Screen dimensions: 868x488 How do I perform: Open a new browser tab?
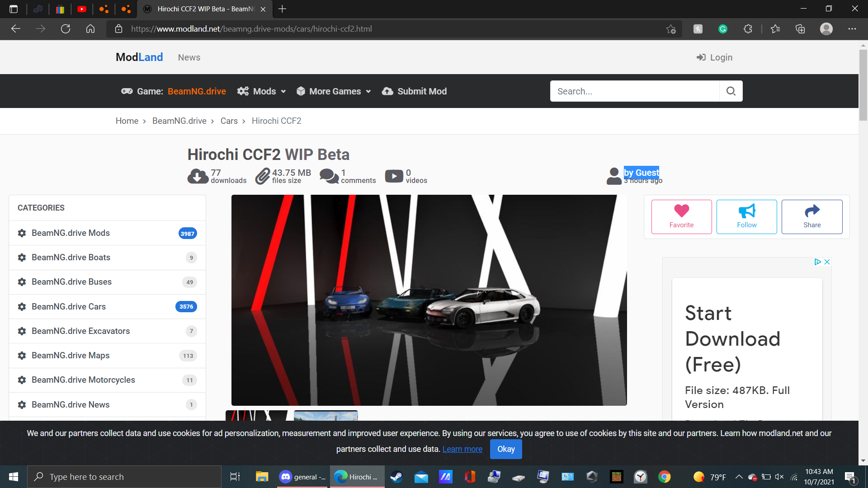pos(282,9)
